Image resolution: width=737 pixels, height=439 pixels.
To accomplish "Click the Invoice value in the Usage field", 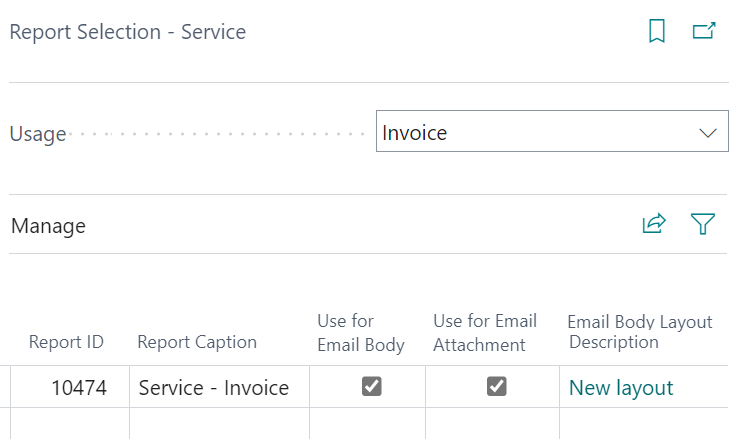I will (415, 133).
